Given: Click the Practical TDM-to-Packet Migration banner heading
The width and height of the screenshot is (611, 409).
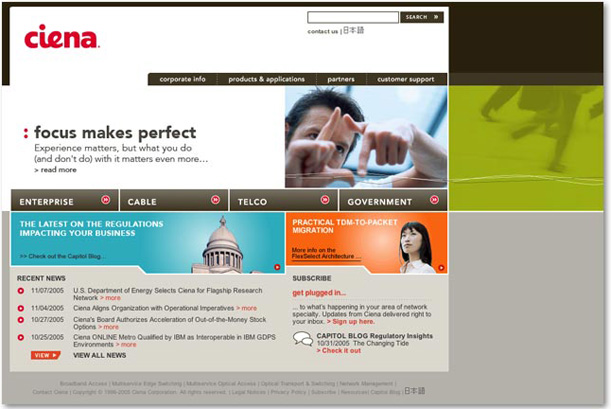Looking at the screenshot, I should tap(345, 226).
